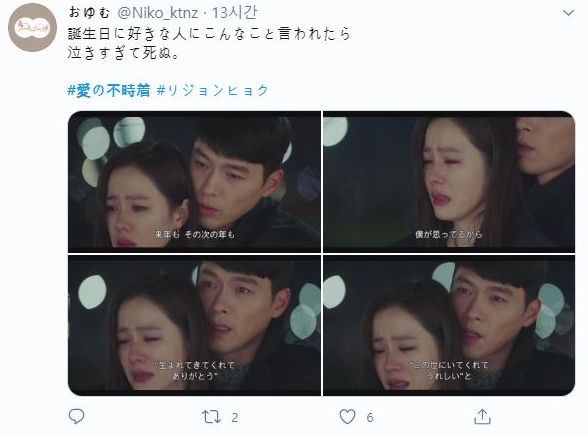Image resolution: width=588 pixels, height=441 pixels.
Task: Open the display name おゆむ
Action: pos(90,13)
